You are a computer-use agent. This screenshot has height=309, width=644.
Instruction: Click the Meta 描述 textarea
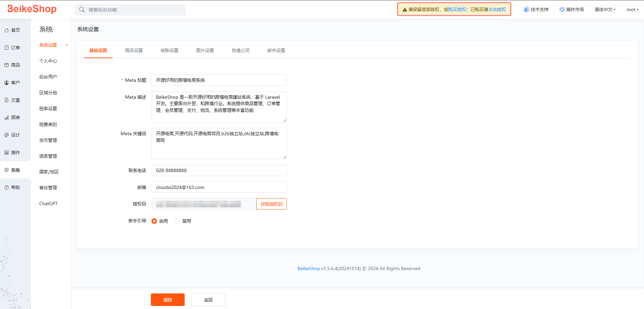219,107
